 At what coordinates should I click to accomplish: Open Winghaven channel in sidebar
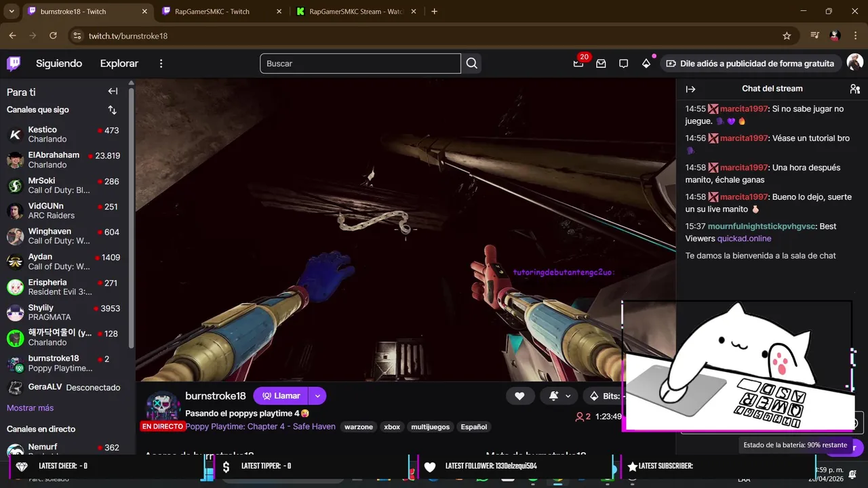(65, 237)
